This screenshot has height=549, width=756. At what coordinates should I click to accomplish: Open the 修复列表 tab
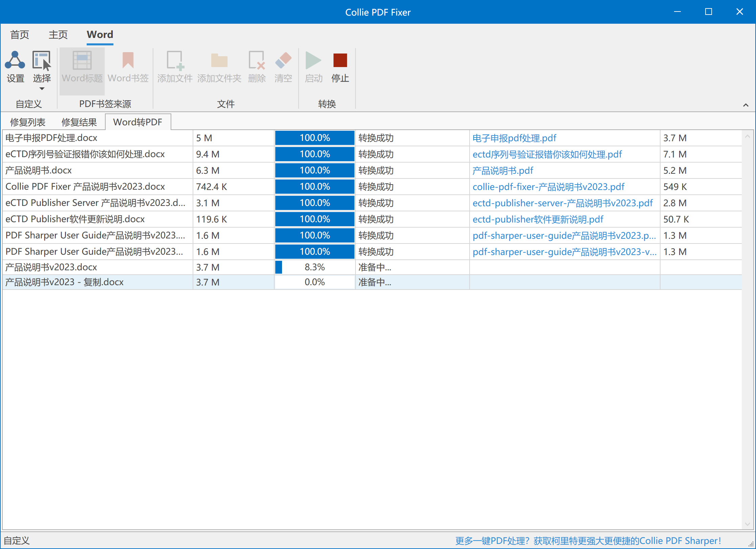tap(28, 122)
